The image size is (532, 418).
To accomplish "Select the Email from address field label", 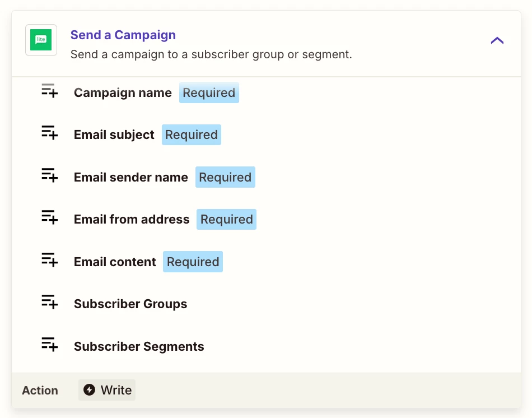I will (x=132, y=220).
